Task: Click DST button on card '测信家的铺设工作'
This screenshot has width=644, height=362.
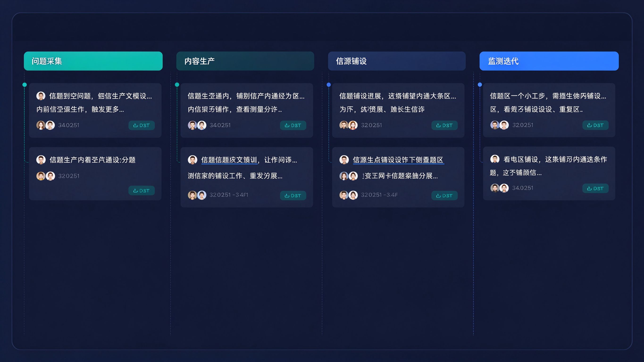Action: (293, 196)
